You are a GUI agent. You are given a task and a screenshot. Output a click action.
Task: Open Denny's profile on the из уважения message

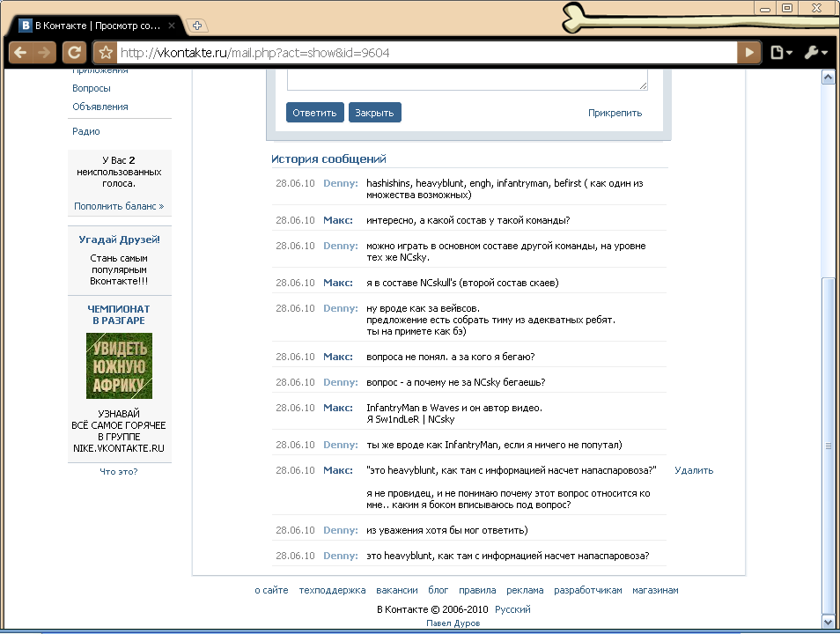coord(340,530)
